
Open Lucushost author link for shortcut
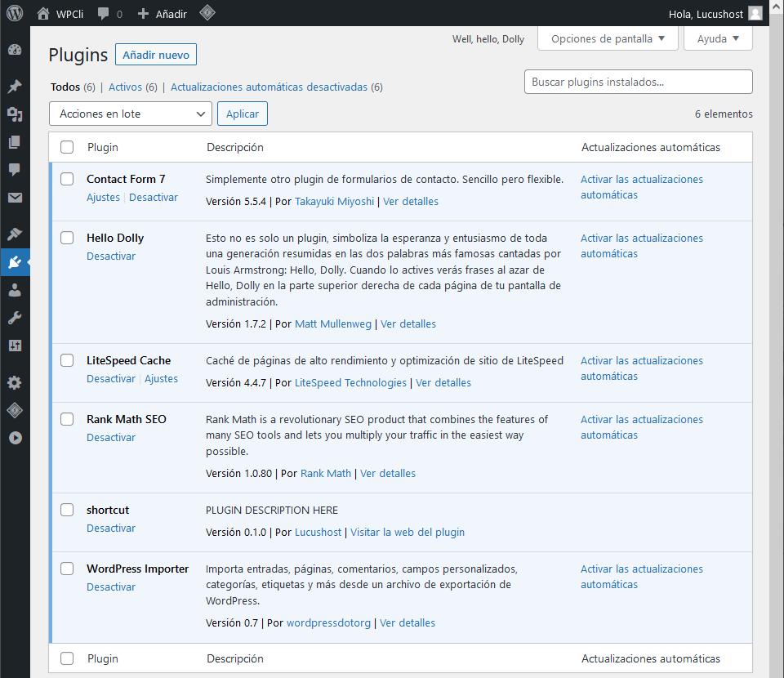[318, 532]
